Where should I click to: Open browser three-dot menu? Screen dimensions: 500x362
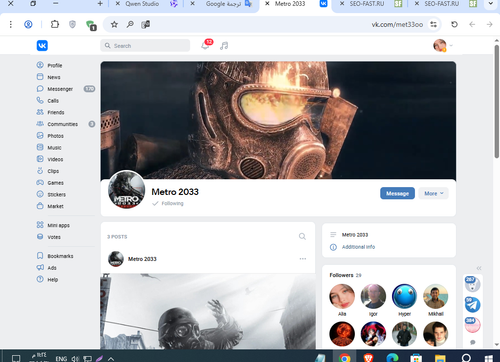click(x=11, y=24)
